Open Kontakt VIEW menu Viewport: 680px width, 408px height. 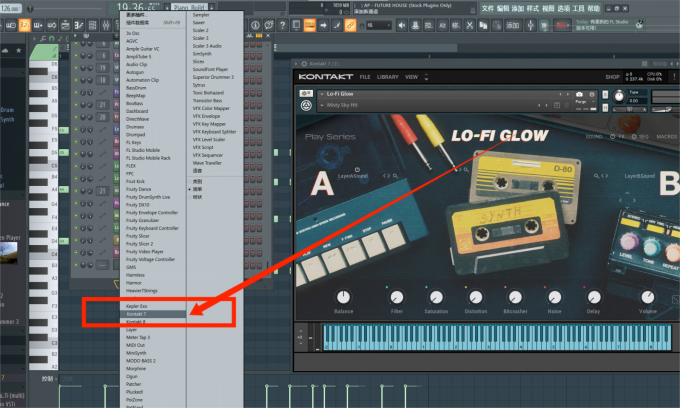pos(411,77)
